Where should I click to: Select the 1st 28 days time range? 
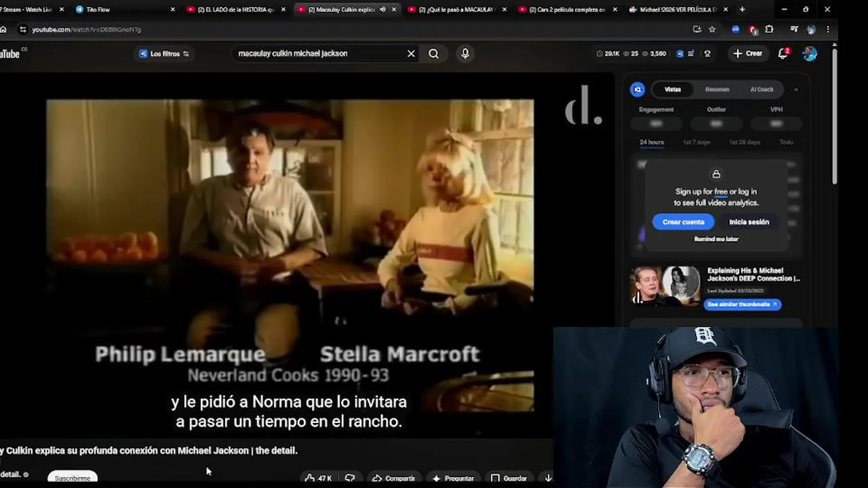[744, 142]
